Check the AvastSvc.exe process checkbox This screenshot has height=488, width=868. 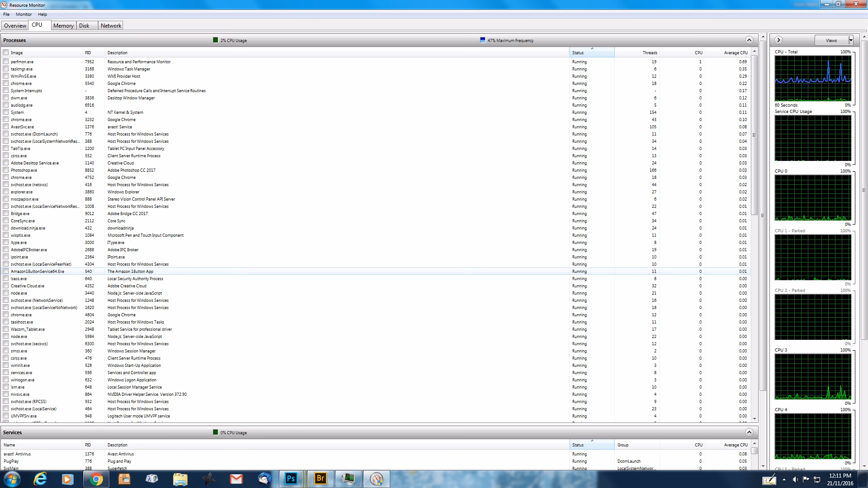(6, 127)
